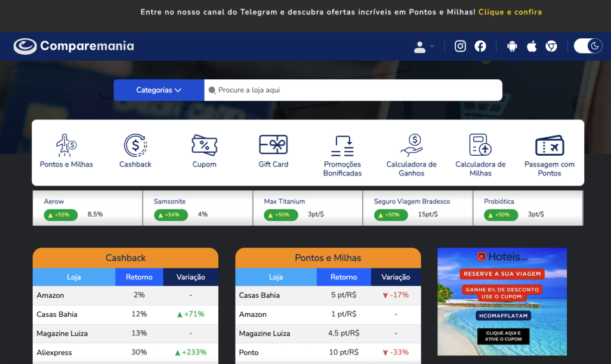
Task: Click the Cashback icon
Action: [x=135, y=146]
